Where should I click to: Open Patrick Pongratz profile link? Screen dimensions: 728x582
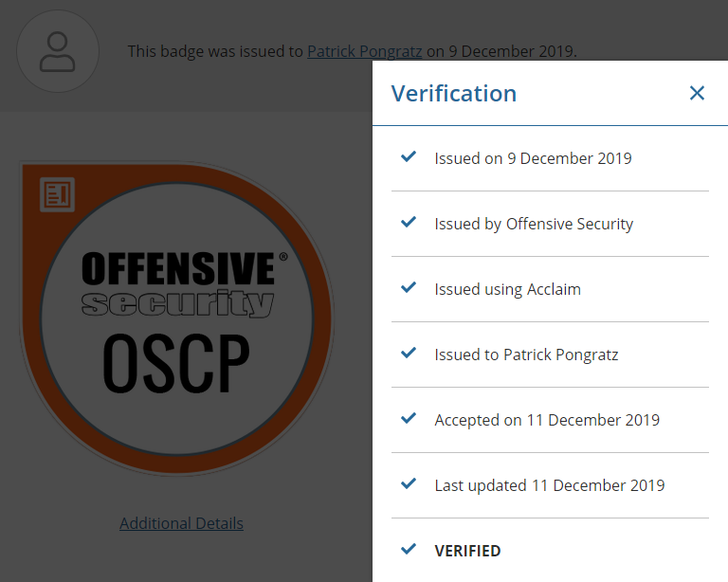tap(364, 51)
